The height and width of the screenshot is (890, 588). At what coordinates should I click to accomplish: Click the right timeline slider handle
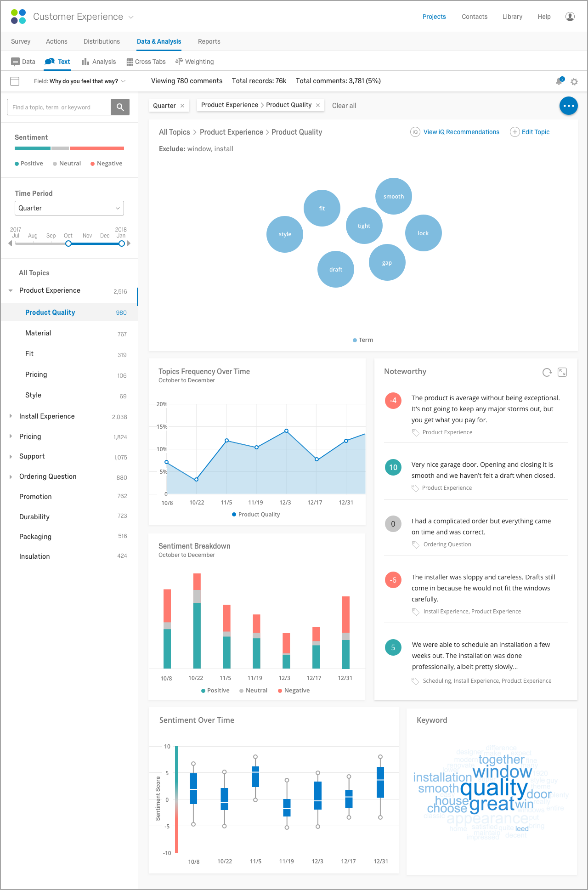[122, 244]
